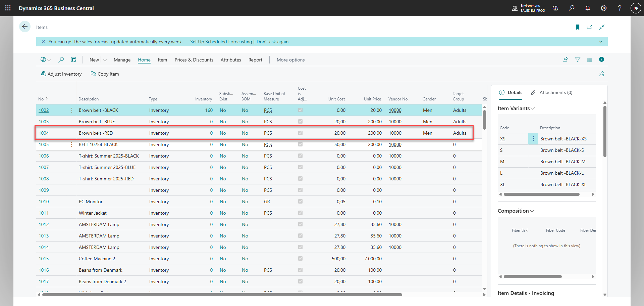Open the Description column header menu
644x306 pixels.
pos(89,99)
